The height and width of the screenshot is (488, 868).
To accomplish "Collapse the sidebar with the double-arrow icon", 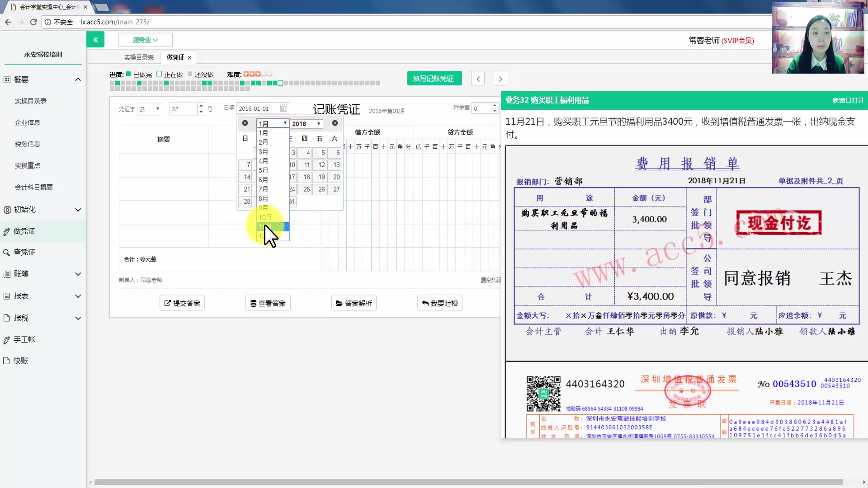I will coord(95,39).
